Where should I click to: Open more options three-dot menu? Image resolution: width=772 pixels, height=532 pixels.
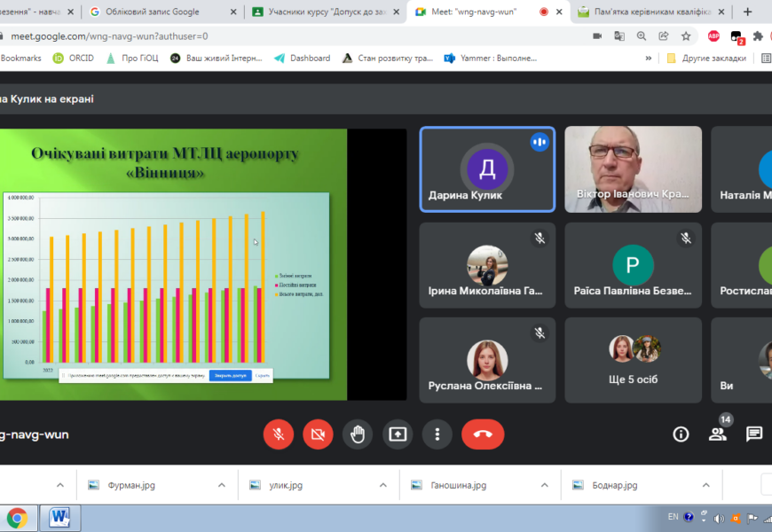pyautogui.click(x=437, y=434)
